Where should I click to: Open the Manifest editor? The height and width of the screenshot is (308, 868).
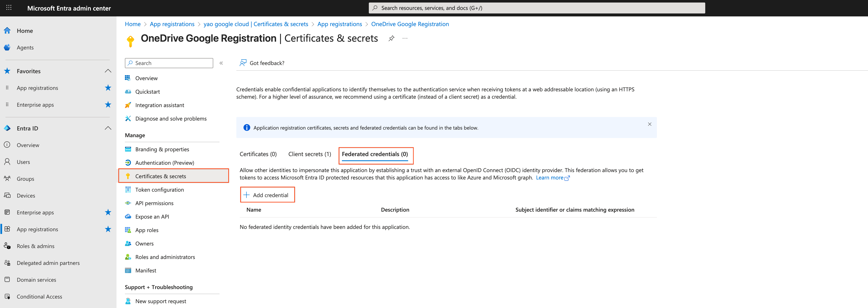[x=146, y=270]
